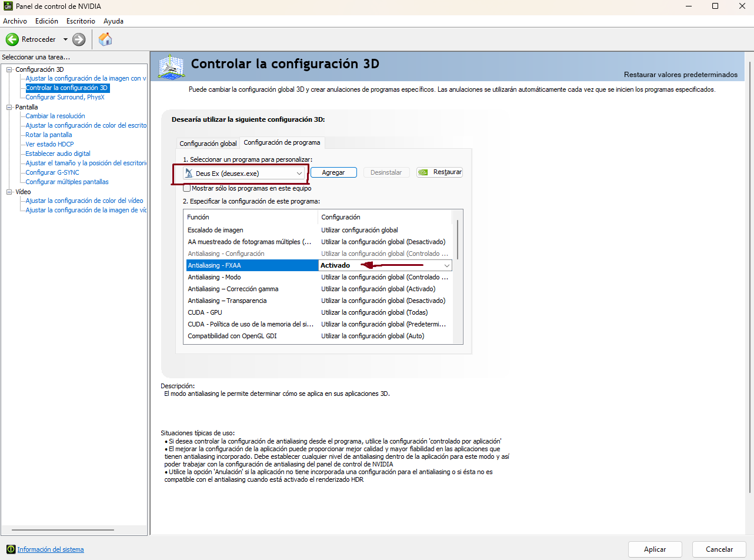
Task: Click the system information icon at bottom left
Action: (11, 549)
